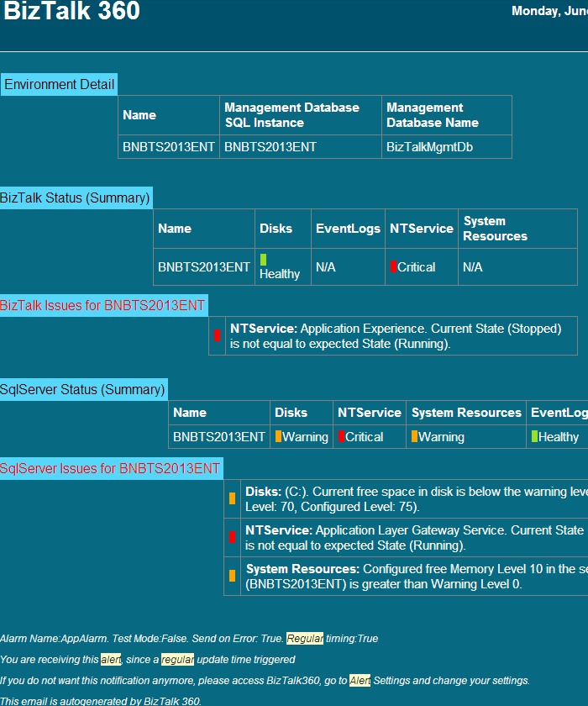Click highlighted Alert before Settings in footer
588x706 pixels.
[x=360, y=681]
